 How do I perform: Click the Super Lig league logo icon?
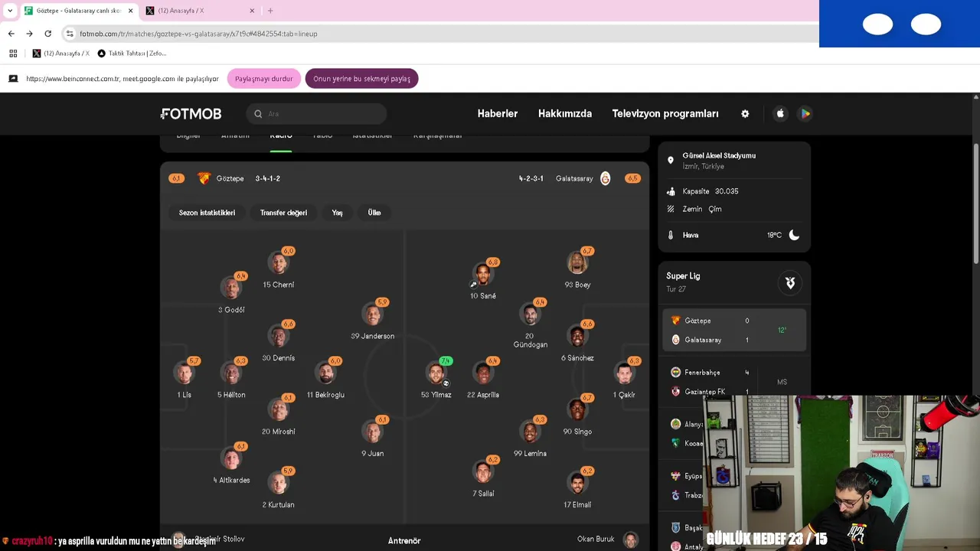790,282
